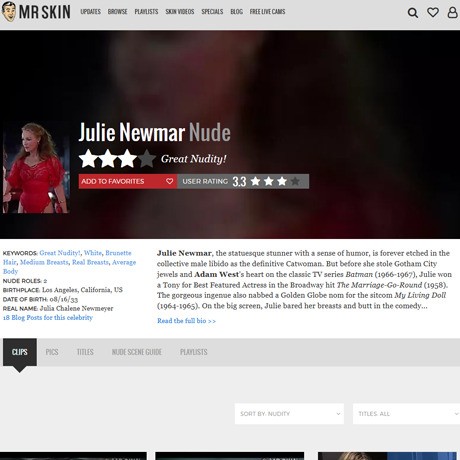Click the heart in Add to Favorites

pyautogui.click(x=169, y=181)
